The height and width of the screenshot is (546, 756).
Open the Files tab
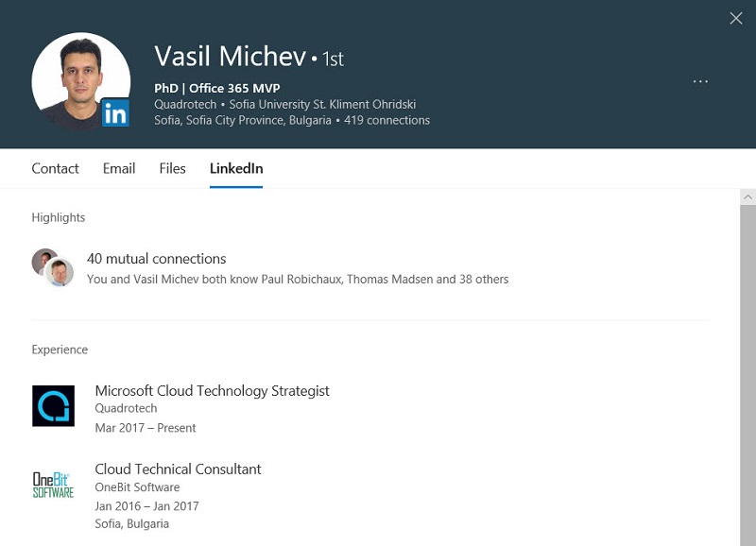coord(172,168)
